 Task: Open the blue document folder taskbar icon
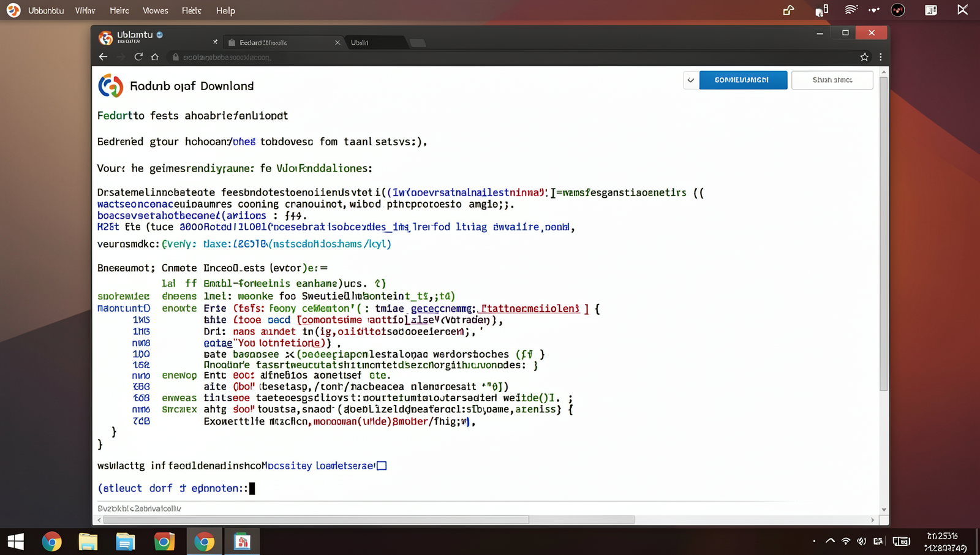126,542
